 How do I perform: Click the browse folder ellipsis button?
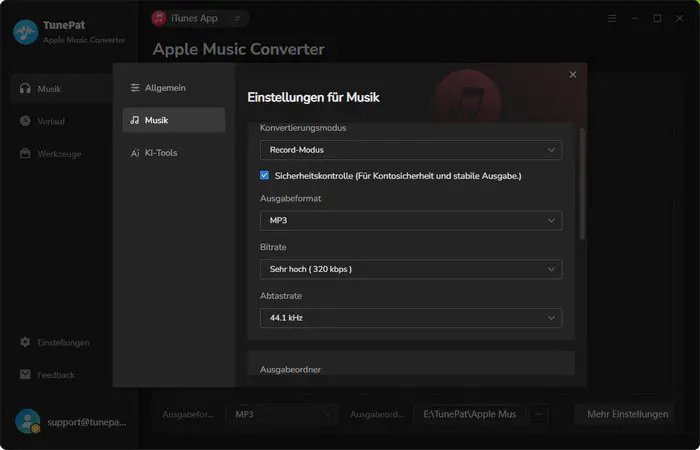coord(539,414)
